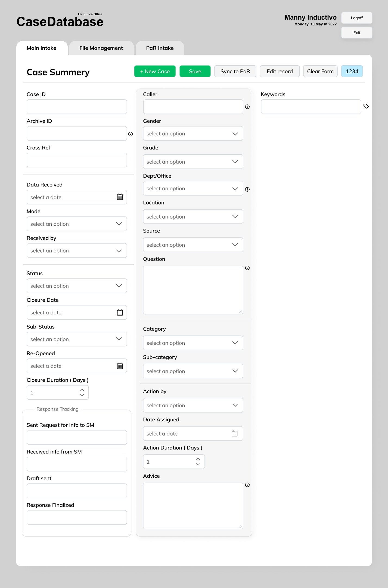Image resolution: width=388 pixels, height=588 pixels.
Task: Click the Re-Opened calendar icon
Action: tap(120, 366)
